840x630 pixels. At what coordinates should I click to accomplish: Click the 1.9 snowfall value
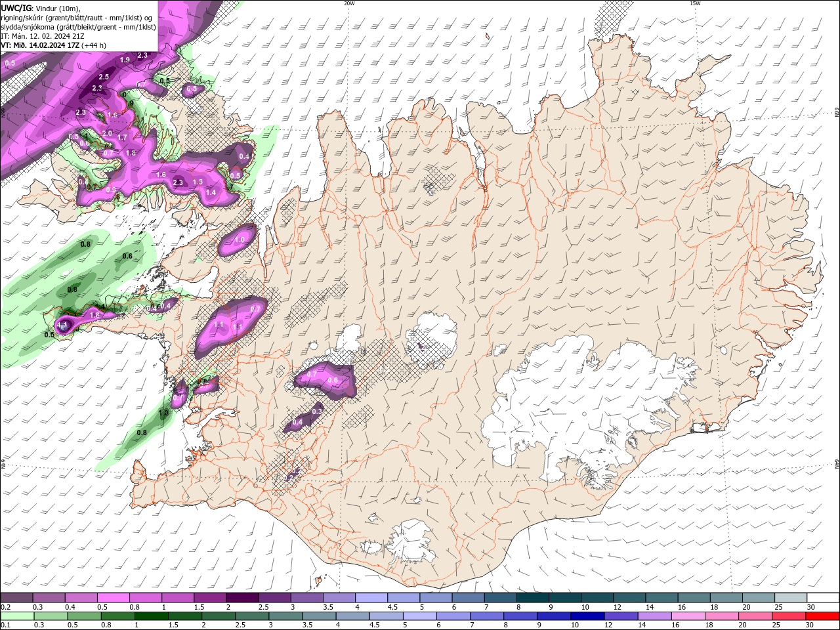point(125,60)
